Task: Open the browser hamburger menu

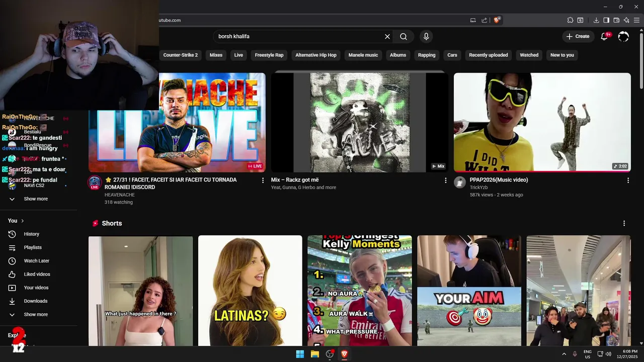Action: (x=637, y=20)
